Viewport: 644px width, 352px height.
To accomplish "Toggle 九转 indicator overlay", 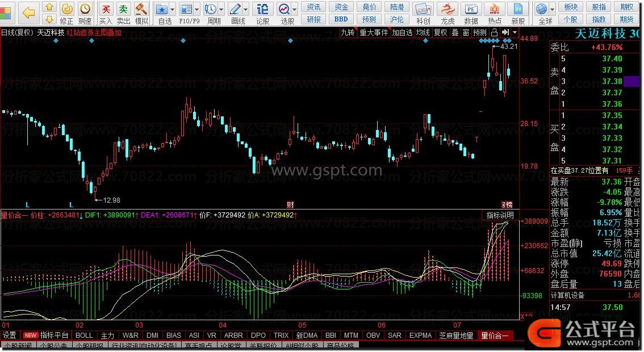I will 348,32.
